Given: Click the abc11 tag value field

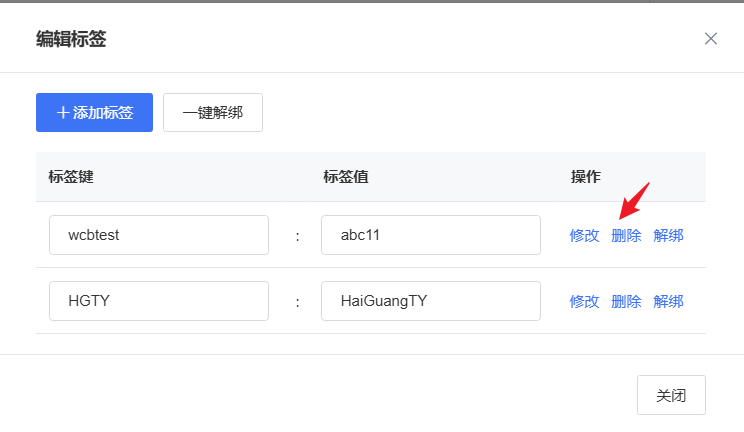Looking at the screenshot, I should [431, 235].
